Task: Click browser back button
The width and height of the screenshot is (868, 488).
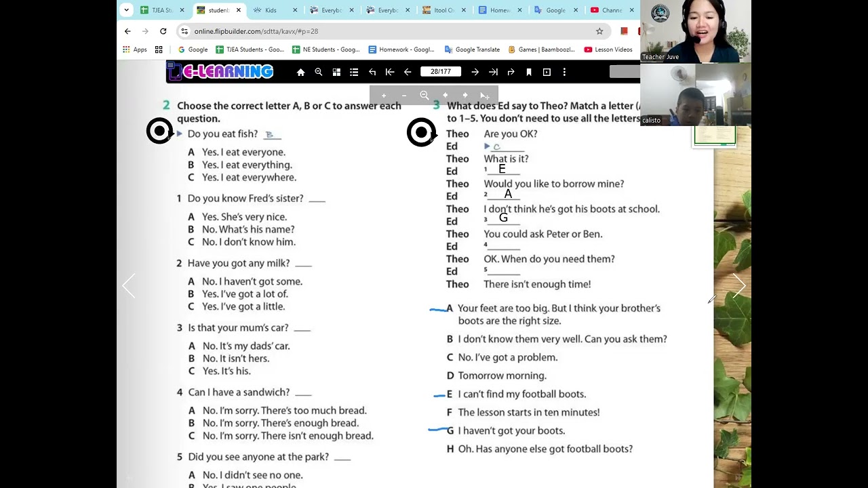Action: click(x=127, y=31)
